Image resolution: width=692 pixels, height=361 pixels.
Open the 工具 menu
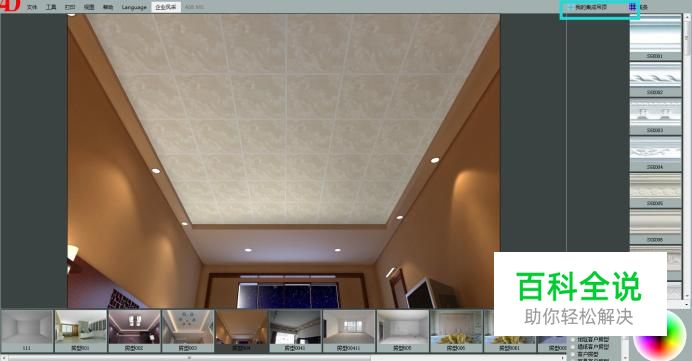click(51, 7)
